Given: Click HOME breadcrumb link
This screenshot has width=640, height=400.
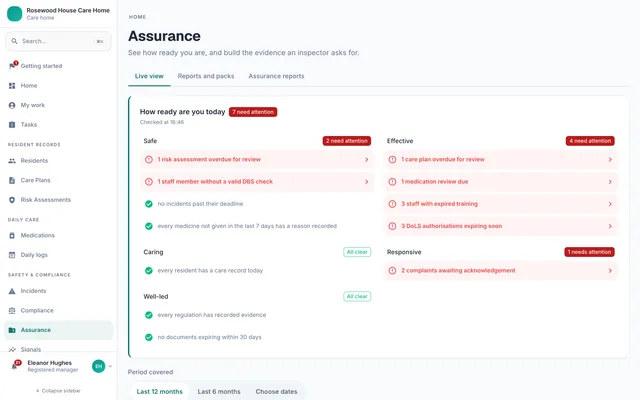Looking at the screenshot, I should pyautogui.click(x=138, y=17).
